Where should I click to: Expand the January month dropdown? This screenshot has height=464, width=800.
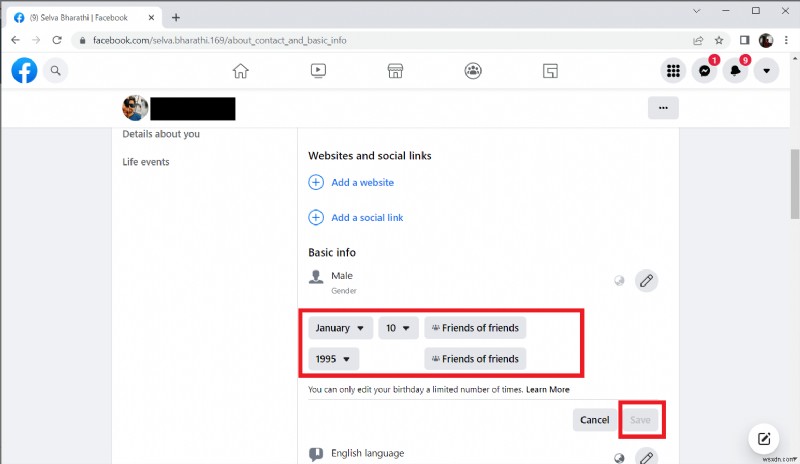click(340, 328)
